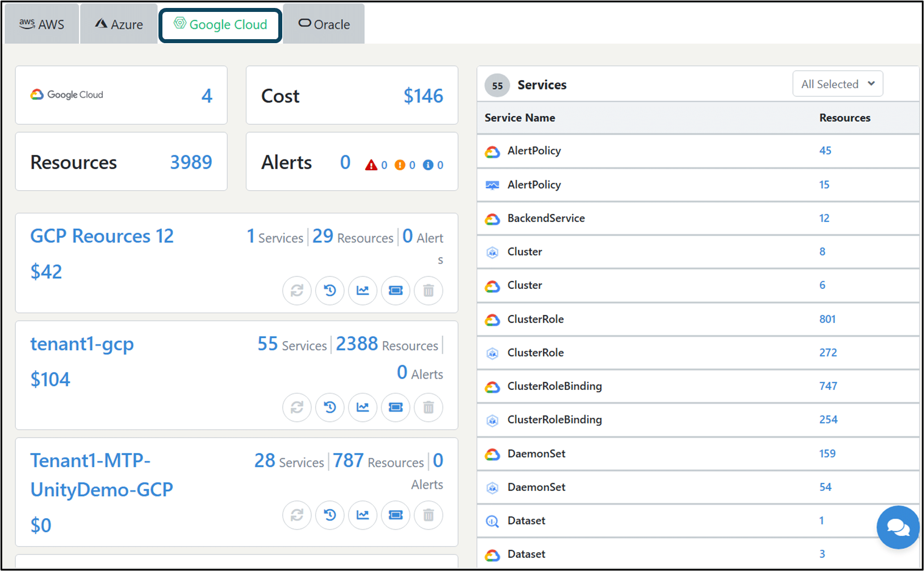Screen dimensions: 924x571
Task: Click the total Alerts count 0
Action: 345,162
